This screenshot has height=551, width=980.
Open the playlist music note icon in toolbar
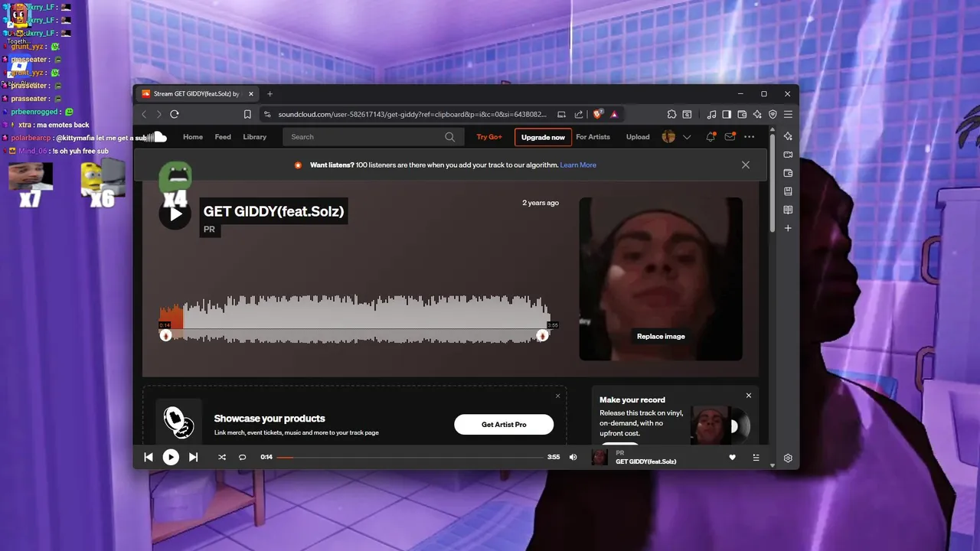(x=712, y=114)
